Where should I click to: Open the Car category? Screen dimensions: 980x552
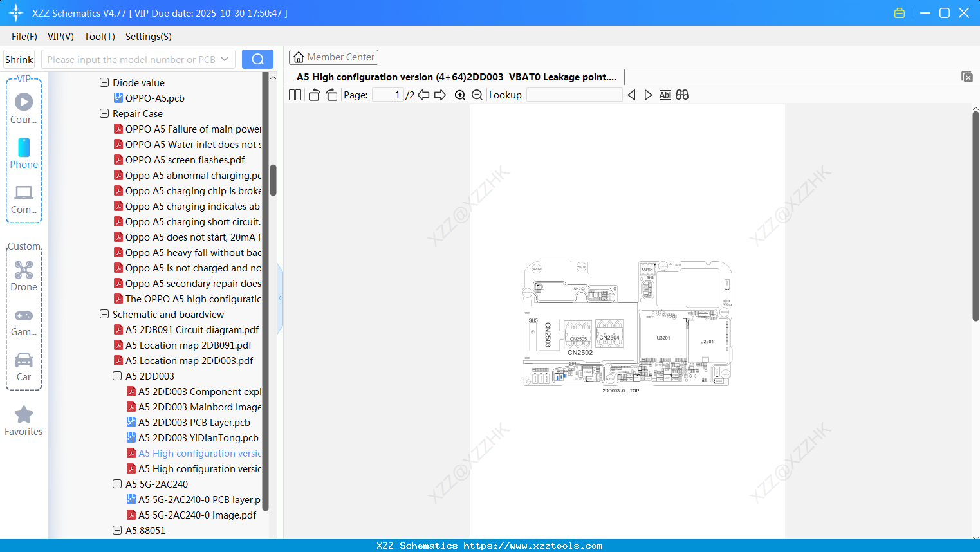[24, 367]
